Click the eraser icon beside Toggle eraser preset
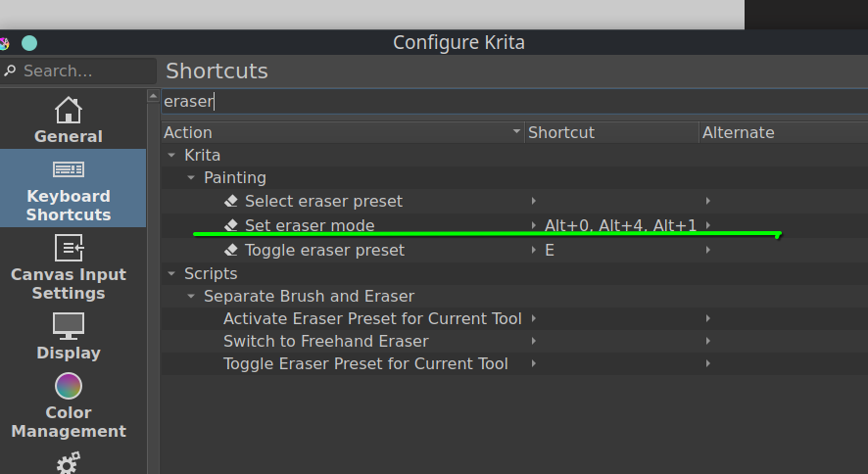 231,250
